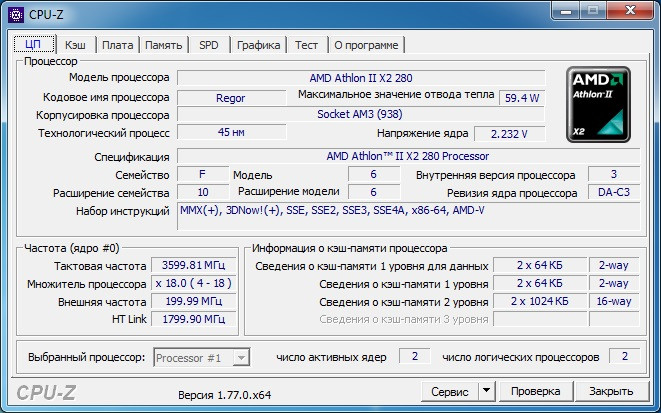Click the 16-way L2 associativity value
The image size is (661, 413).
(614, 301)
